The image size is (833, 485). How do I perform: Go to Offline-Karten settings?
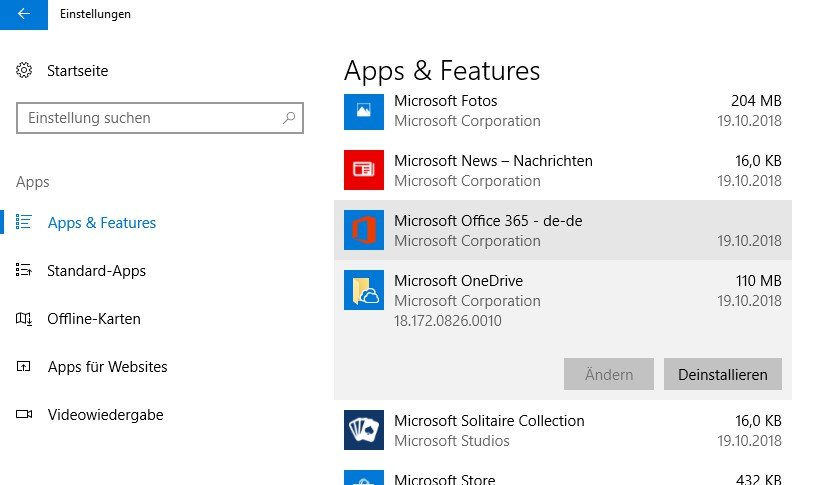(x=94, y=319)
